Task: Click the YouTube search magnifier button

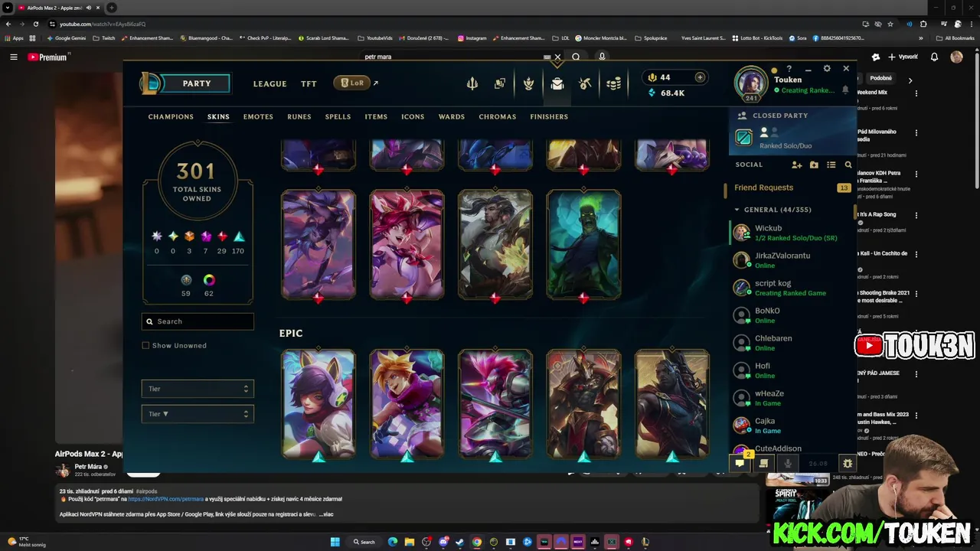Action: pos(576,57)
